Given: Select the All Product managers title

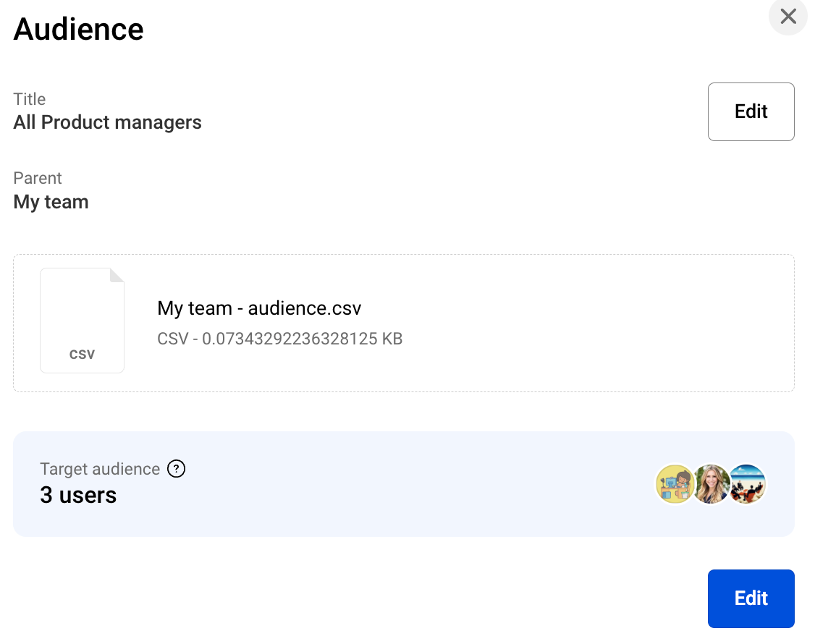Looking at the screenshot, I should 107,122.
